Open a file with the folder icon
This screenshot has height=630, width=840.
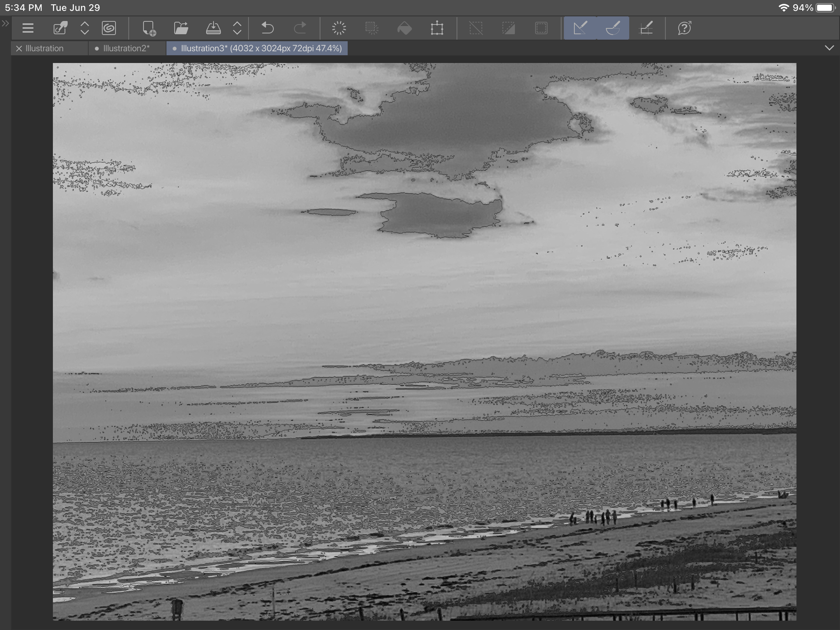[181, 28]
